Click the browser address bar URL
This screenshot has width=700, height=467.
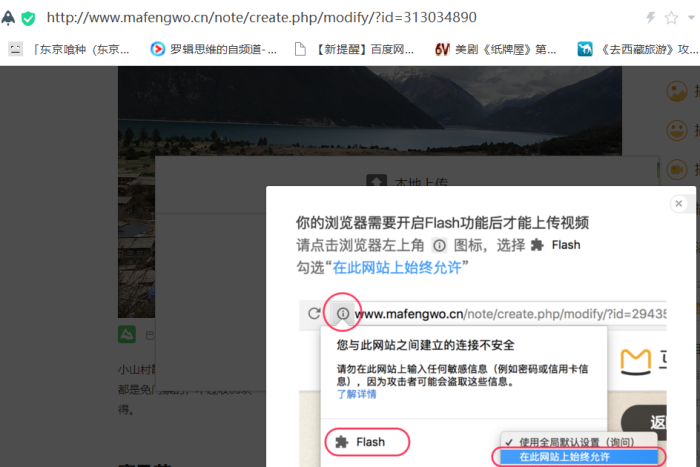pyautogui.click(x=262, y=17)
